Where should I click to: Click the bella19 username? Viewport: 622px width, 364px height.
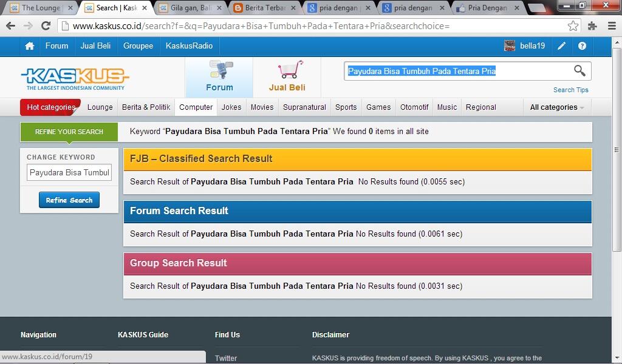pyautogui.click(x=532, y=46)
